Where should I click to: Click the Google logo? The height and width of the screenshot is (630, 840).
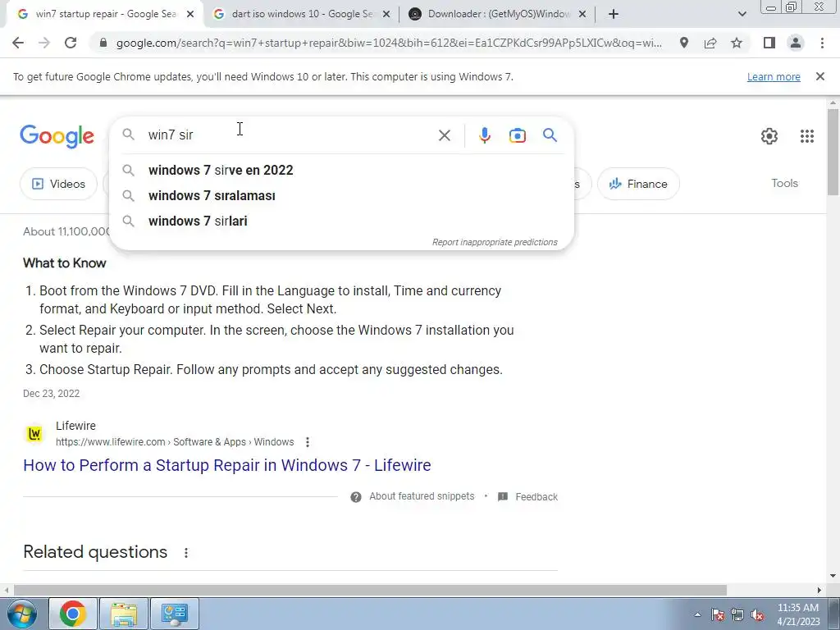tap(57, 136)
